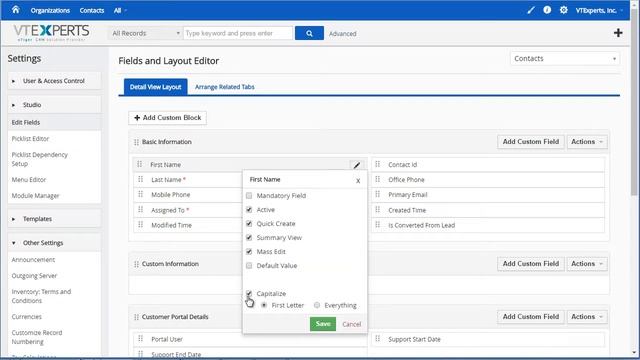Open Actions dropdown for Basic Information

587,142
